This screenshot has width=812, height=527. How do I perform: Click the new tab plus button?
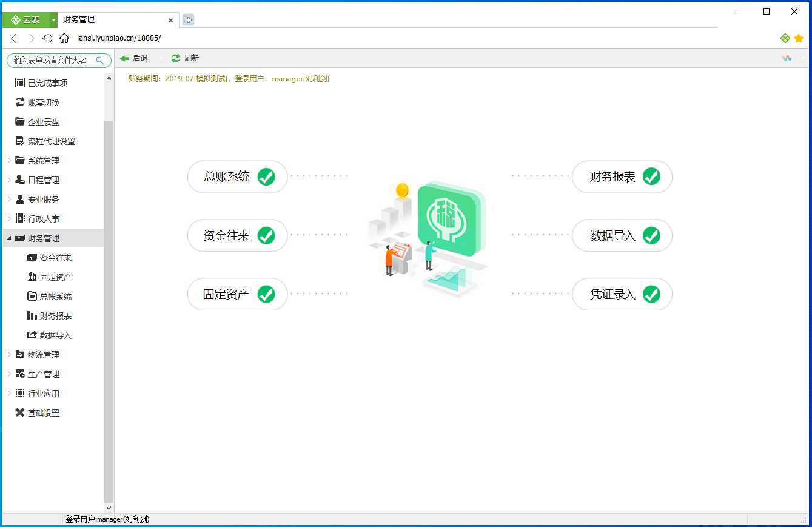188,20
